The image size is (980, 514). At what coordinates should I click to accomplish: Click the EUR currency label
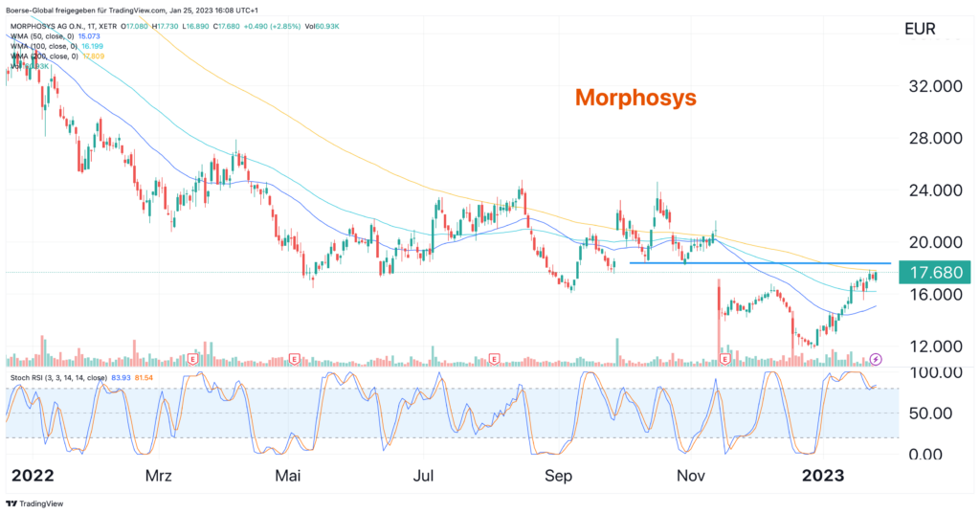coord(920,29)
